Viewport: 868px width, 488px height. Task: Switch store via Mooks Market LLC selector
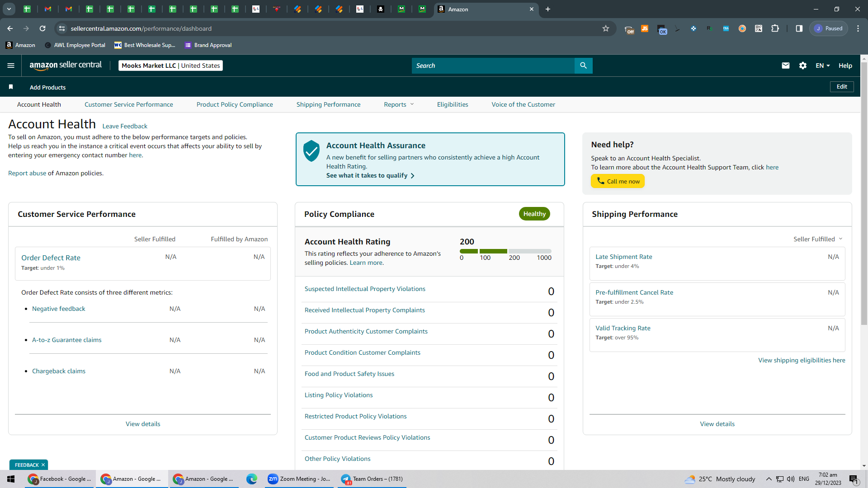pos(170,66)
